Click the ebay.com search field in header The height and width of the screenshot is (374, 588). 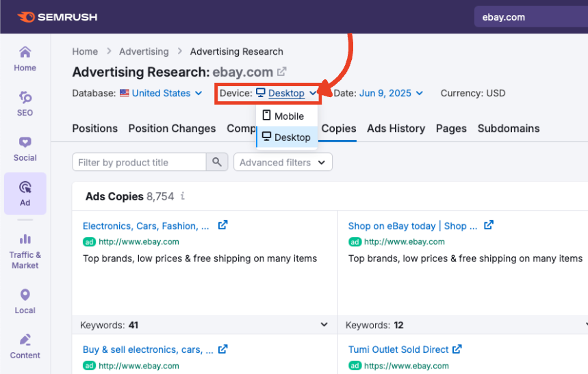pyautogui.click(x=531, y=17)
